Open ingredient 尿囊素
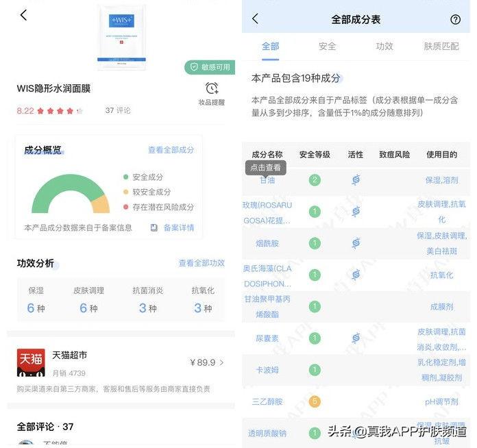Screen dimensions: 477x448 (267, 338)
